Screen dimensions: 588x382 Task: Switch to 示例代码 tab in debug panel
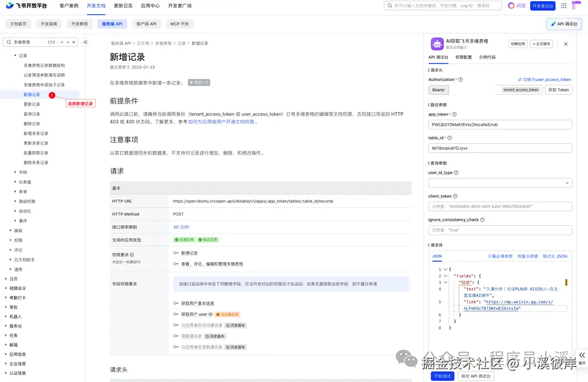[487, 57]
